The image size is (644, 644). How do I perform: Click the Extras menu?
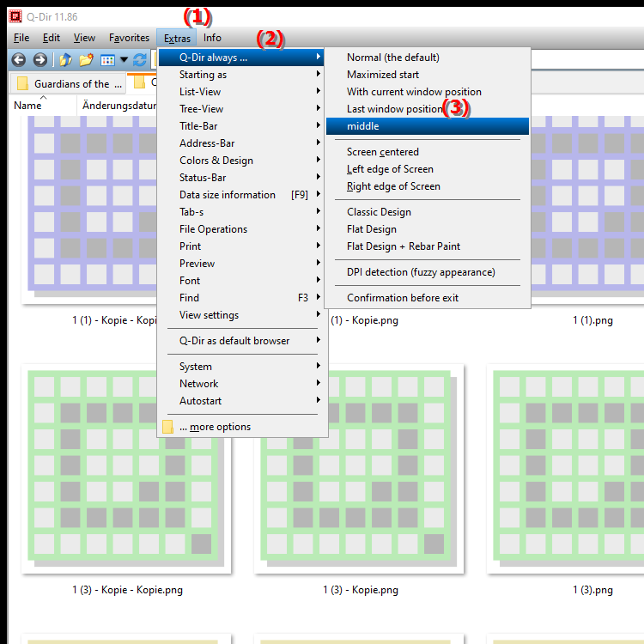pyautogui.click(x=177, y=38)
